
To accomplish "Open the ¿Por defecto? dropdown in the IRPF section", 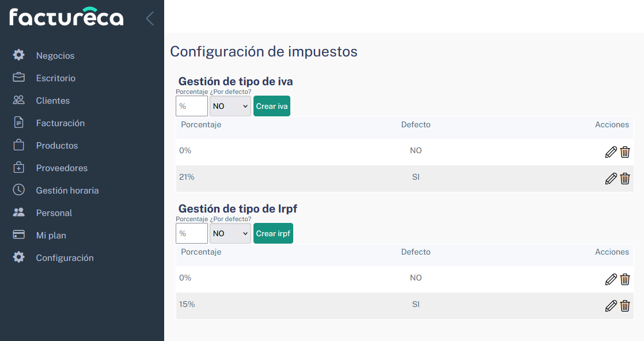I will click(x=230, y=233).
